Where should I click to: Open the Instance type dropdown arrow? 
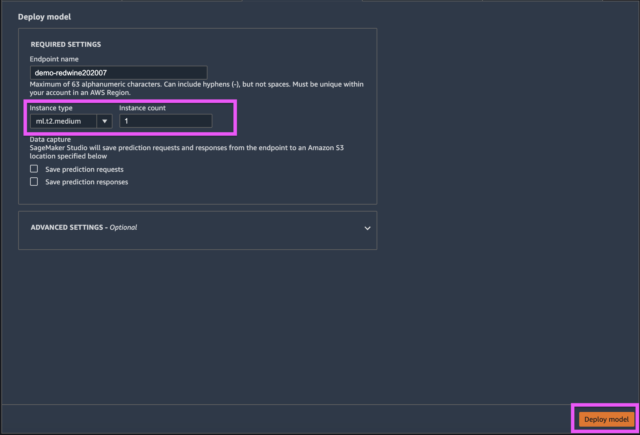click(x=104, y=121)
